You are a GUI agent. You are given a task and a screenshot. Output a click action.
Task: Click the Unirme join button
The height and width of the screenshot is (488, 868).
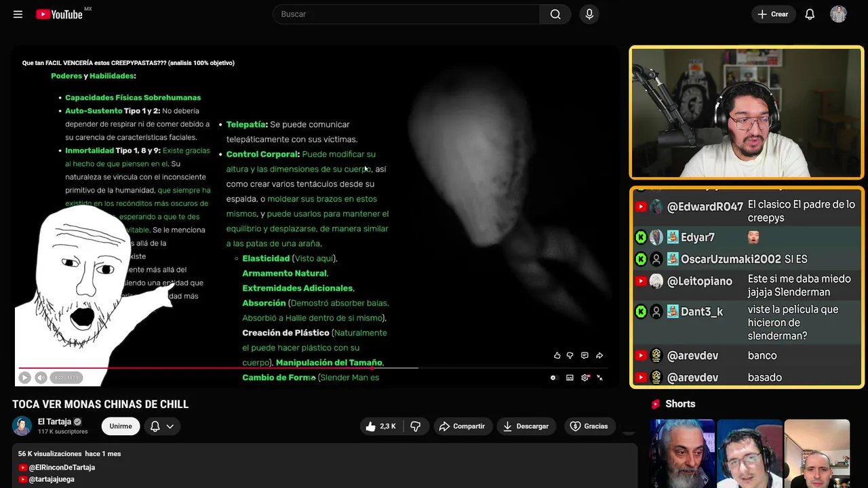pyautogui.click(x=121, y=426)
